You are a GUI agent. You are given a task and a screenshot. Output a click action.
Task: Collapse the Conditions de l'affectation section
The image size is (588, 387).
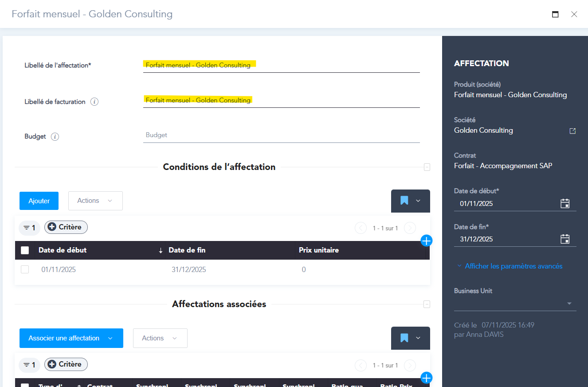pyautogui.click(x=427, y=167)
